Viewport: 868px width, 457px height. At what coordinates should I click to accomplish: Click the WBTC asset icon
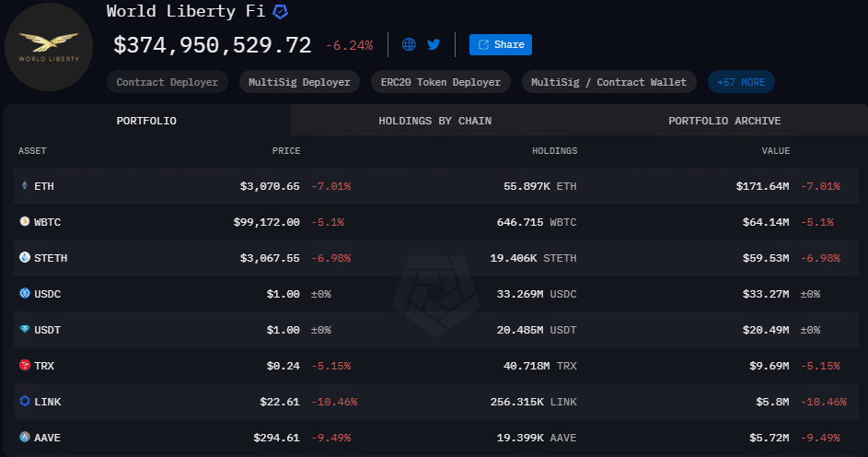point(25,222)
